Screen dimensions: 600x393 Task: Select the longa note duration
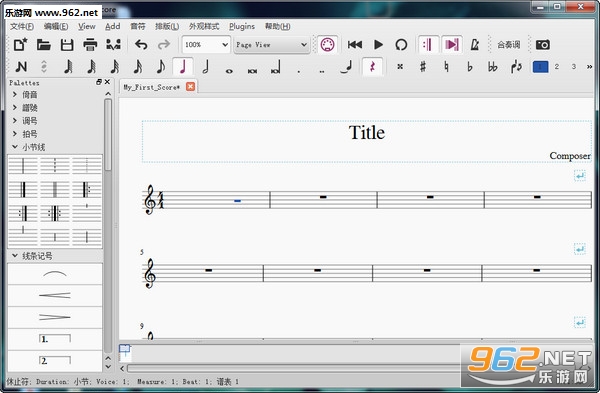[x=276, y=68]
